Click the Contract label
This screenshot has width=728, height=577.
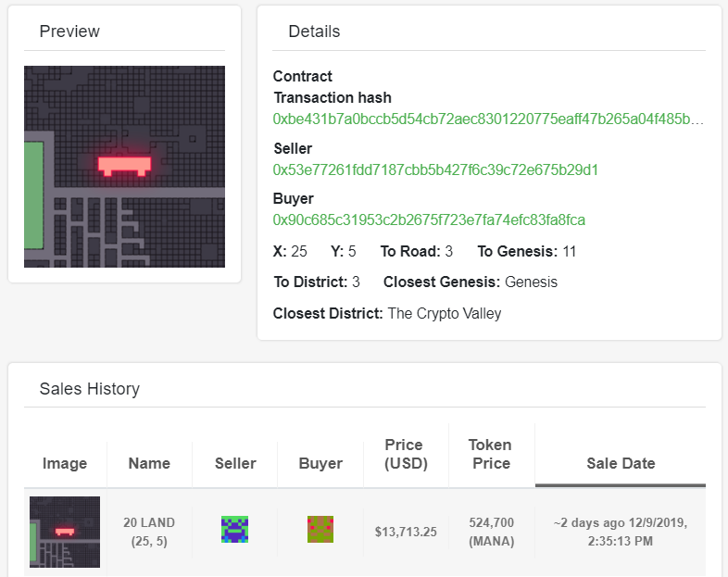click(302, 76)
